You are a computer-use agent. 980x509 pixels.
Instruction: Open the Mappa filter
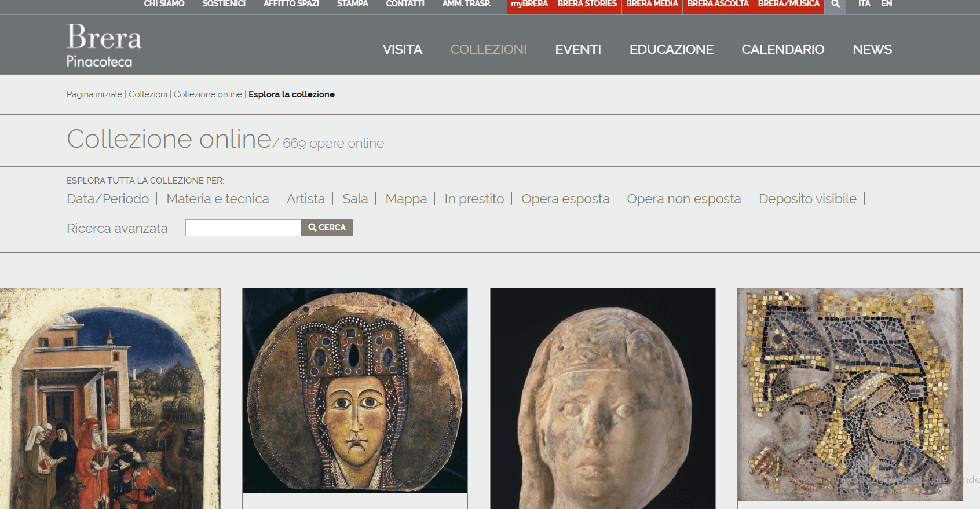(406, 199)
